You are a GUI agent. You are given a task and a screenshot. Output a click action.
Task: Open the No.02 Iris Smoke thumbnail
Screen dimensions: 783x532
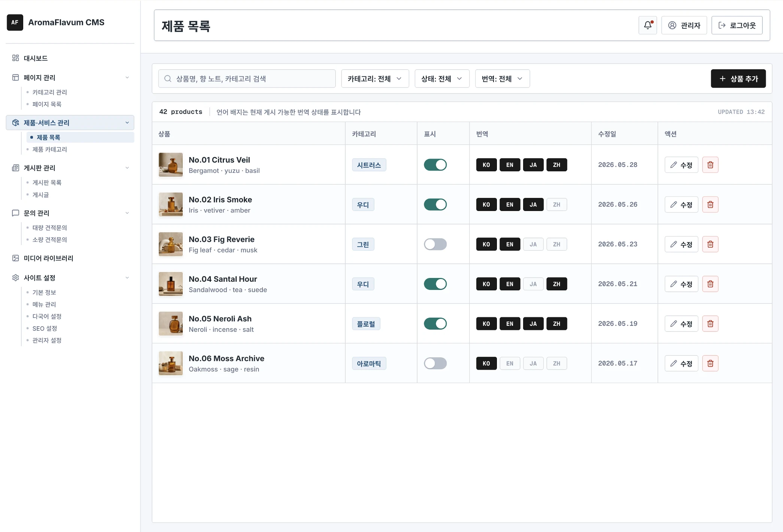(x=170, y=204)
